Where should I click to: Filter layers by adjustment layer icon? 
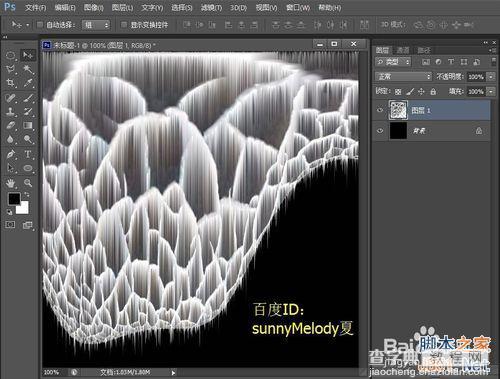[438, 62]
